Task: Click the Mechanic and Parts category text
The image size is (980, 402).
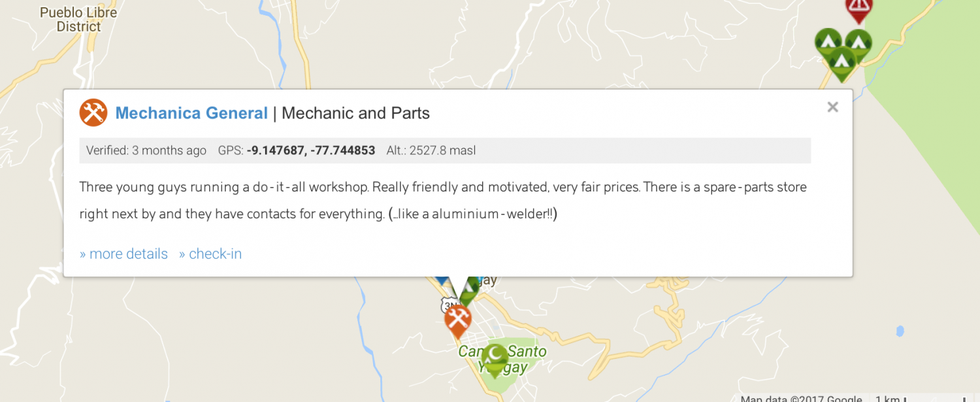Action: 355,113
